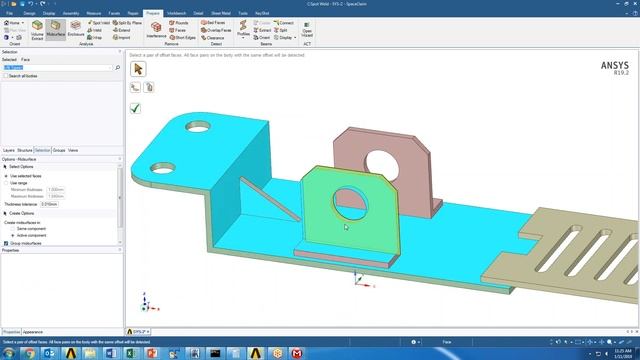Toggle the Group midsurfaces checkbox
Screen dimensions: 640x360
(x=6, y=243)
